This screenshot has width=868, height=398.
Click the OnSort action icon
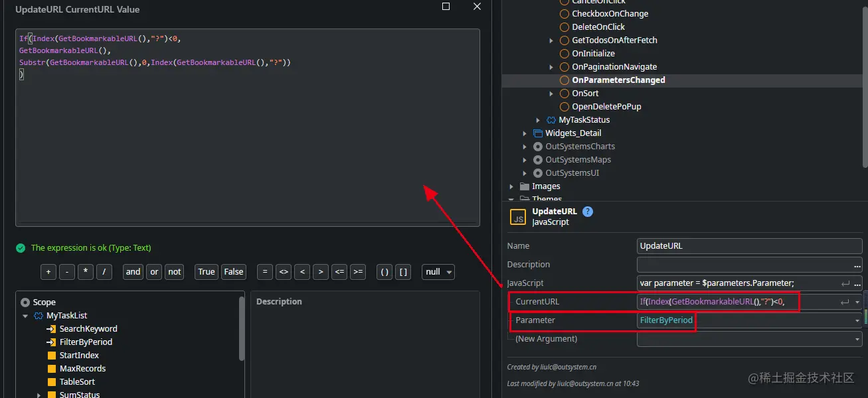[564, 93]
